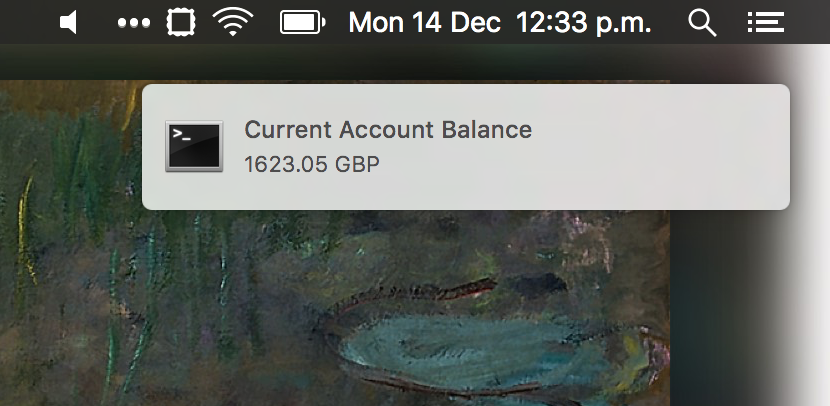Image resolution: width=830 pixels, height=406 pixels.
Task: Show the battery status menu
Action: point(302,23)
